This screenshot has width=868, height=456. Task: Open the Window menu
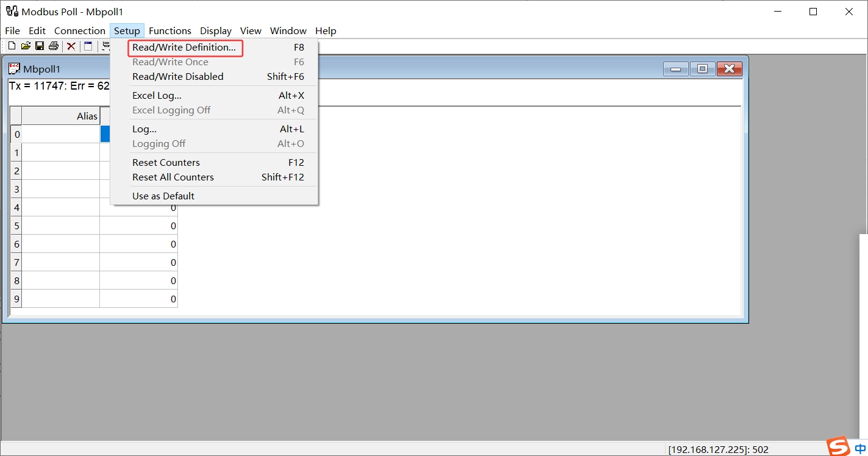288,30
